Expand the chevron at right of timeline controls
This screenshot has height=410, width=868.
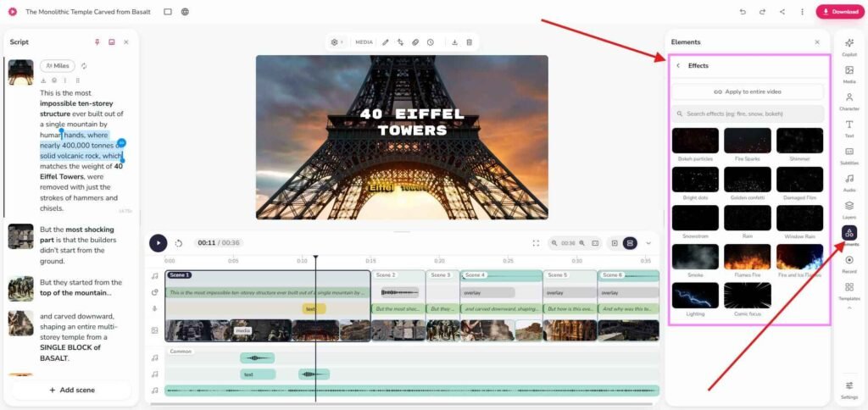point(648,243)
